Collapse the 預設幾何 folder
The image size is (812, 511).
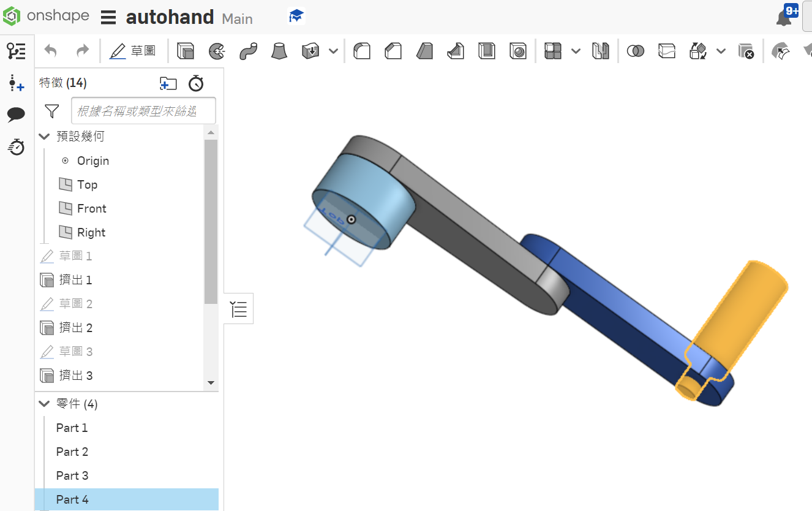point(44,137)
